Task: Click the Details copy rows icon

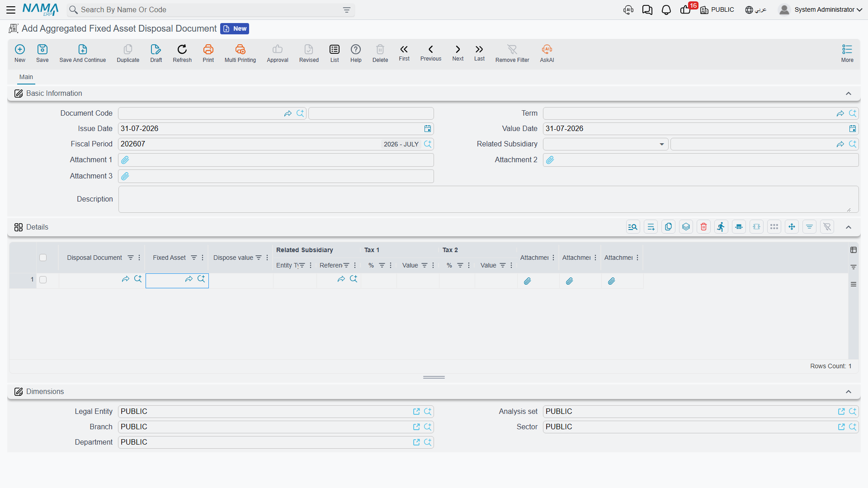Action: tap(668, 227)
